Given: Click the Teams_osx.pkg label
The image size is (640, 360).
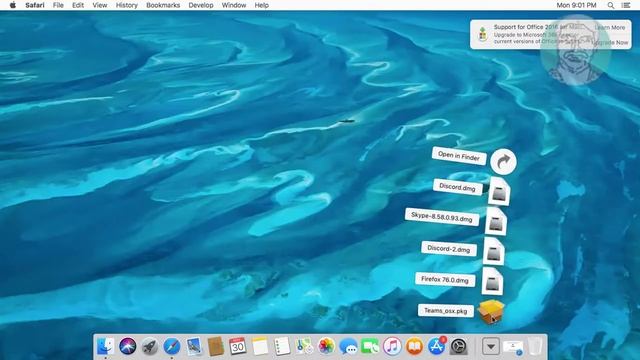Looking at the screenshot, I should point(445,311).
